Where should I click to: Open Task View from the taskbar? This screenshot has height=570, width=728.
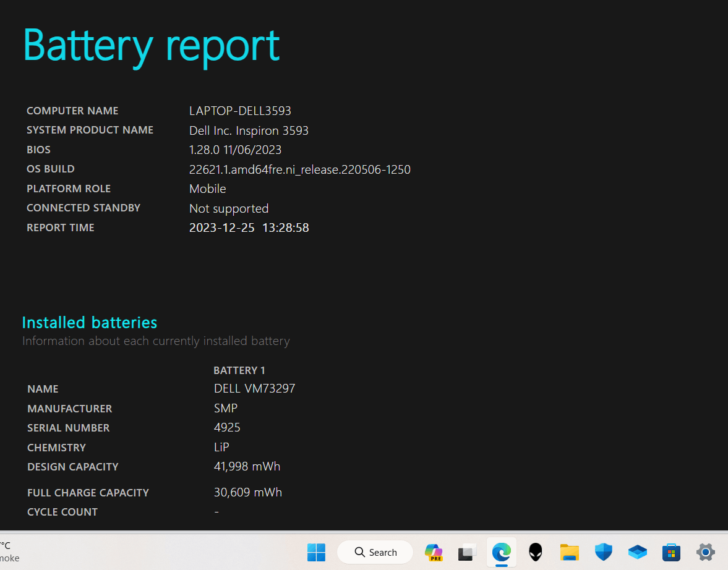[468, 552]
